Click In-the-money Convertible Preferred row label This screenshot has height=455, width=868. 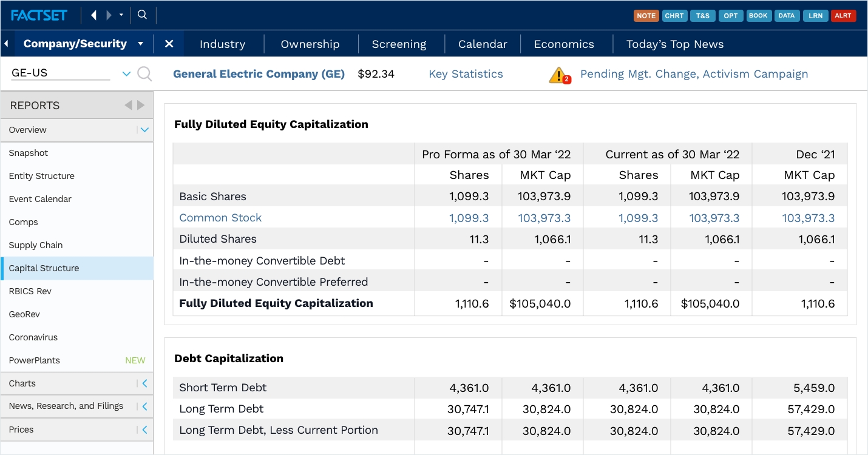pos(274,282)
